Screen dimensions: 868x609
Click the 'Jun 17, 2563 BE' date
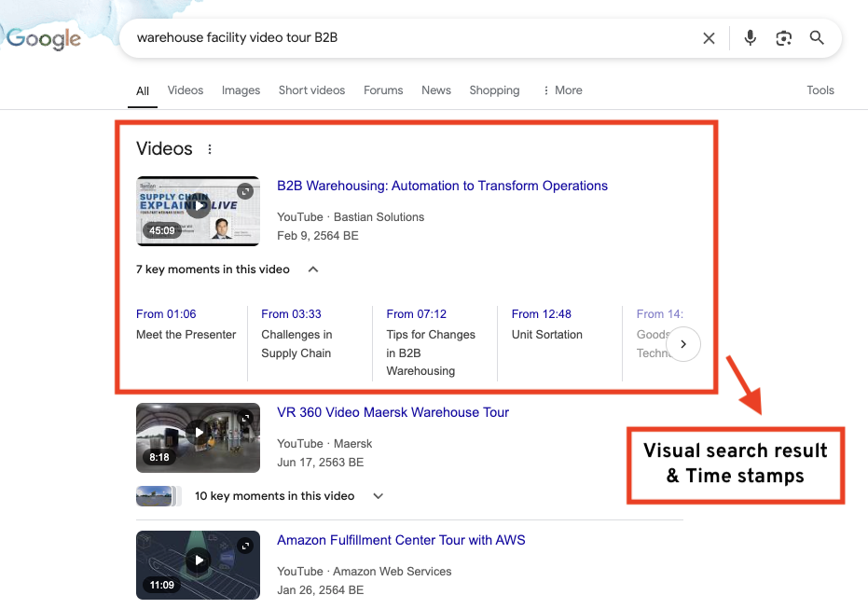pos(321,463)
